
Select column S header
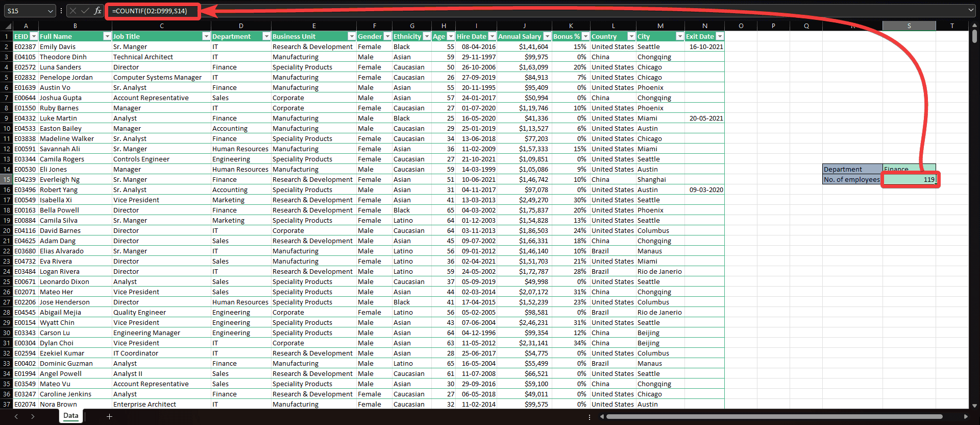tap(909, 26)
